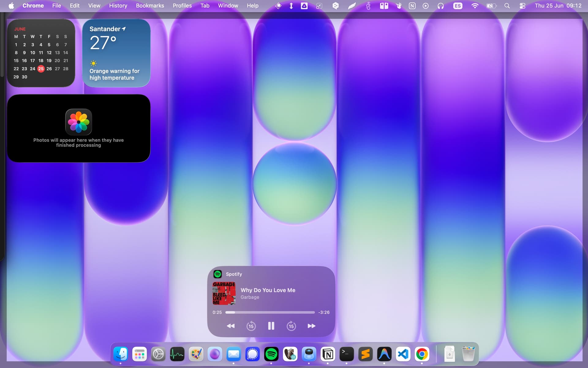Screen dimensions: 588x368
Task: Open Sublime Text from the Dock
Action: [x=365, y=354]
